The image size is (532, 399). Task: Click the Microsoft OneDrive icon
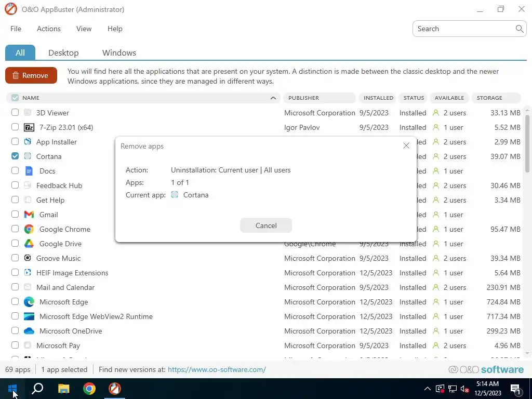[x=29, y=331]
